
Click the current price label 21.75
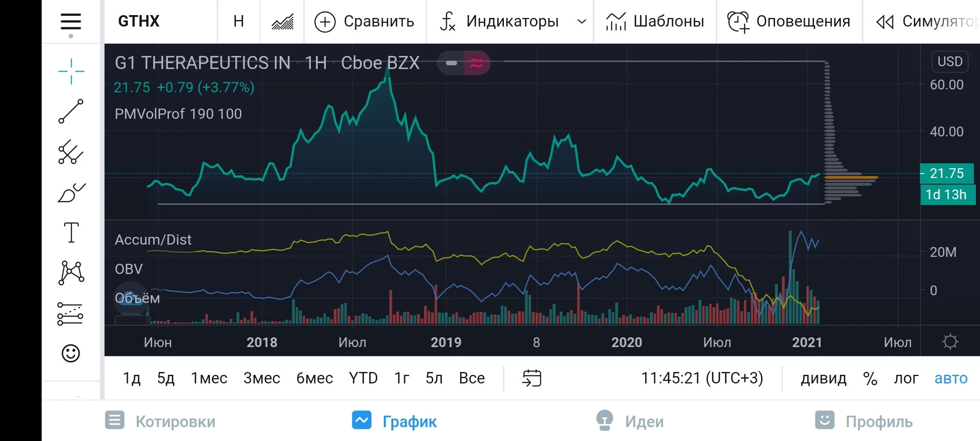coord(947,173)
